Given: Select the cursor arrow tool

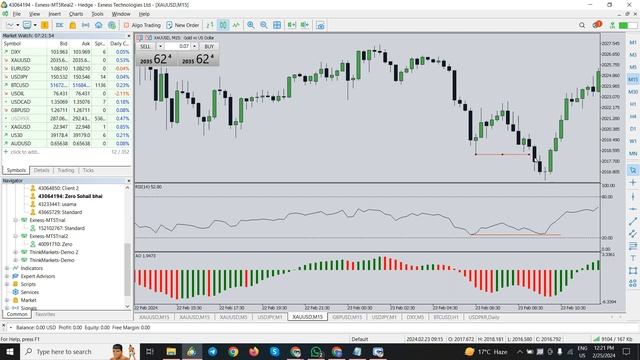Looking at the screenshot, I should point(633,170).
